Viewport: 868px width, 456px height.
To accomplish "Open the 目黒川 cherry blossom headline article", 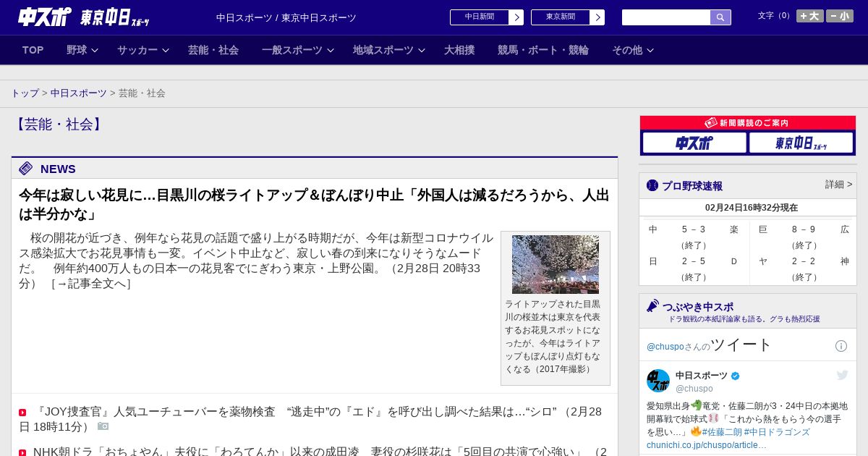I will pyautogui.click(x=314, y=205).
